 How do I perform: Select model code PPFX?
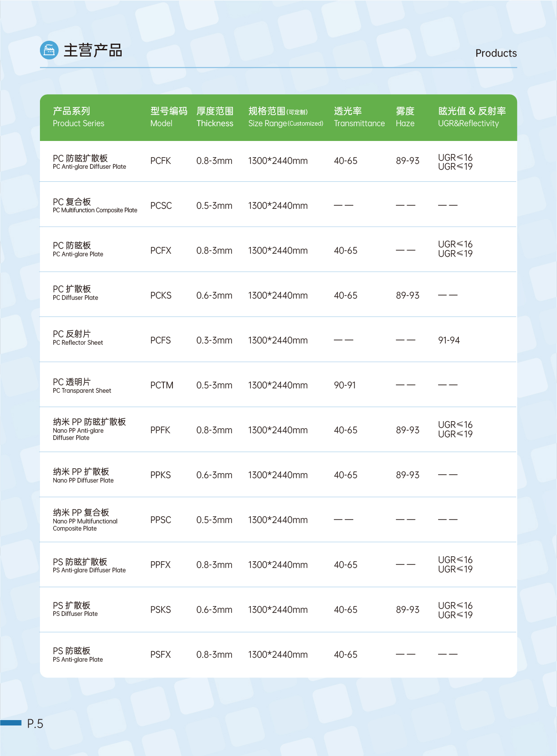coord(160,565)
